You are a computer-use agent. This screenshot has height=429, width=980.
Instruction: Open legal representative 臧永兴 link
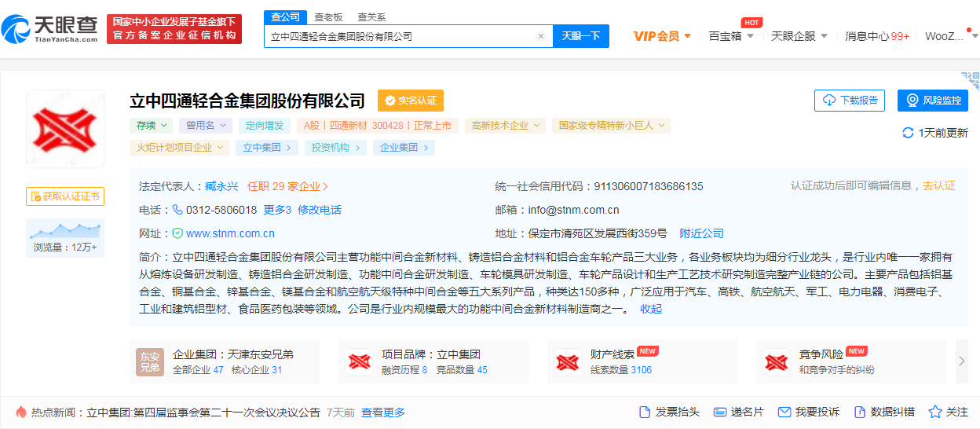pyautogui.click(x=221, y=186)
